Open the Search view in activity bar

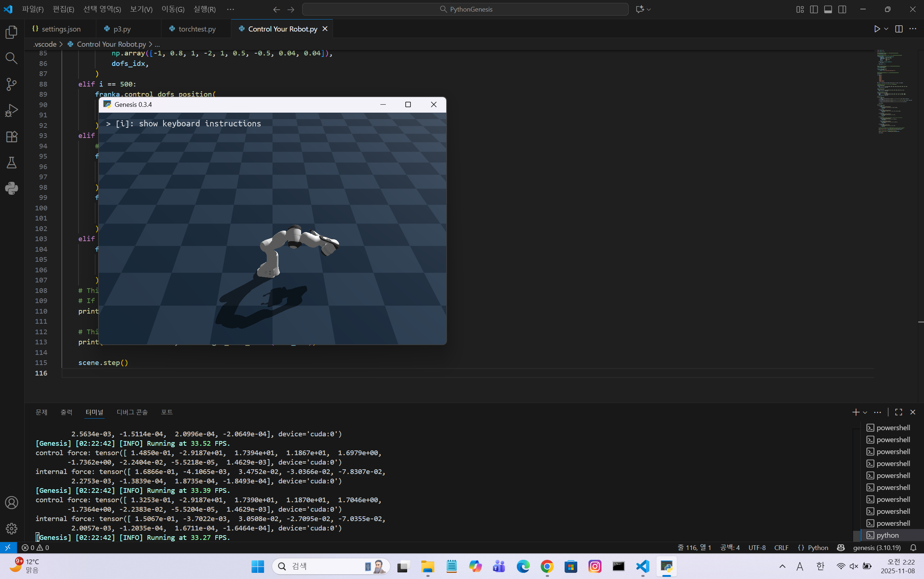pyautogui.click(x=12, y=58)
